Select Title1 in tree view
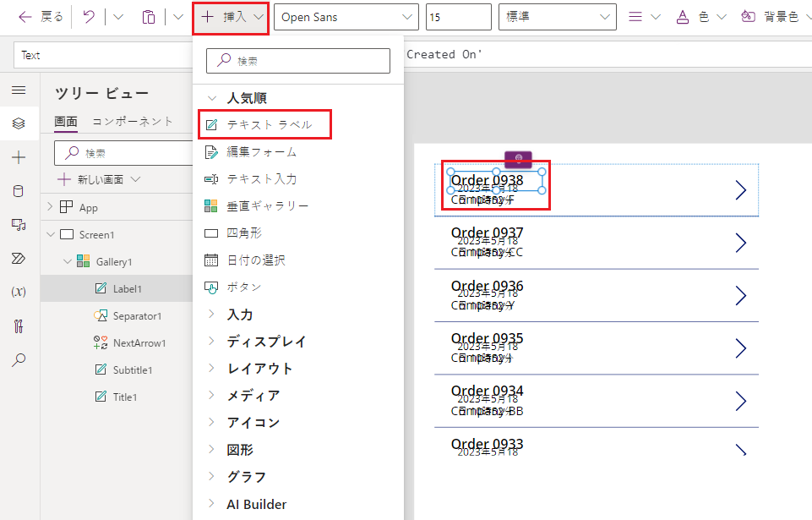This screenshot has height=520, width=812. point(125,397)
